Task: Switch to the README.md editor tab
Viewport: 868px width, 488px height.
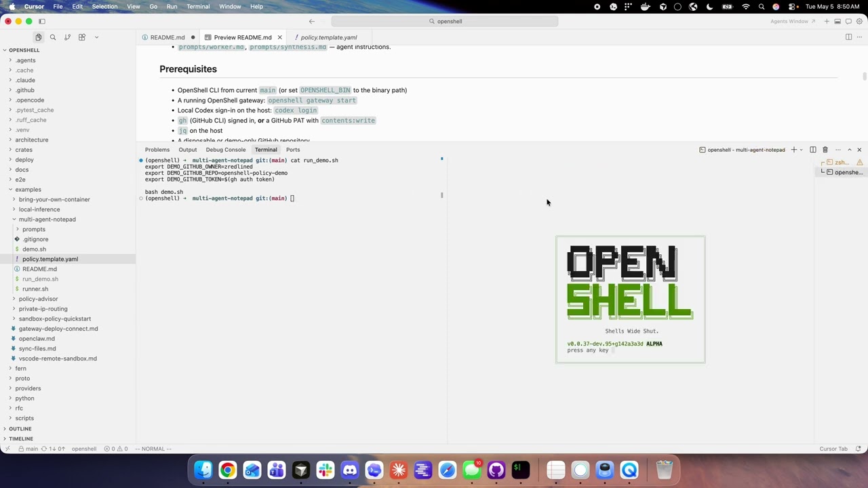Action: click(167, 37)
